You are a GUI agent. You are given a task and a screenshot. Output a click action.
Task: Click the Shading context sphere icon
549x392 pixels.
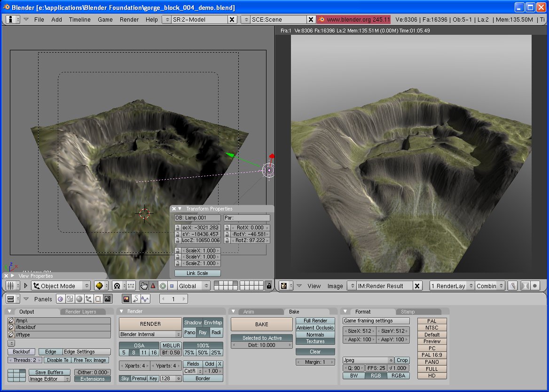79,299
